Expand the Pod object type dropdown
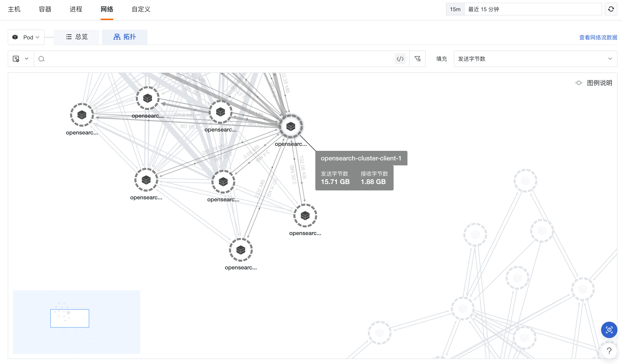Screen dimensions: 622x364 click(26, 37)
